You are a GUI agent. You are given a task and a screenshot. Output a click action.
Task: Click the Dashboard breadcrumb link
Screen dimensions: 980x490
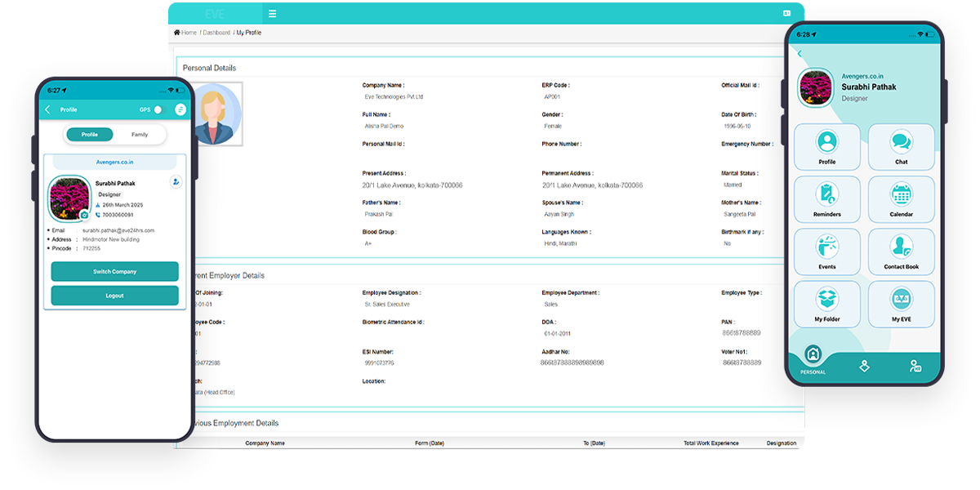216,33
